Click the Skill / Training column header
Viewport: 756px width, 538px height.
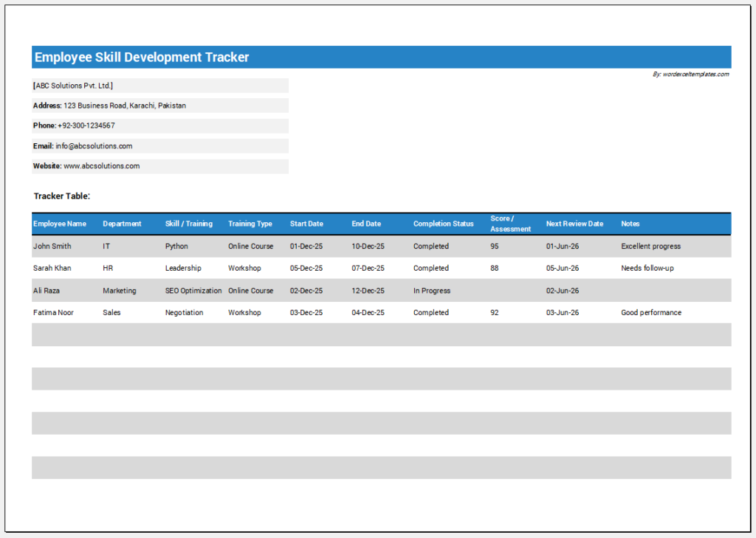(188, 224)
